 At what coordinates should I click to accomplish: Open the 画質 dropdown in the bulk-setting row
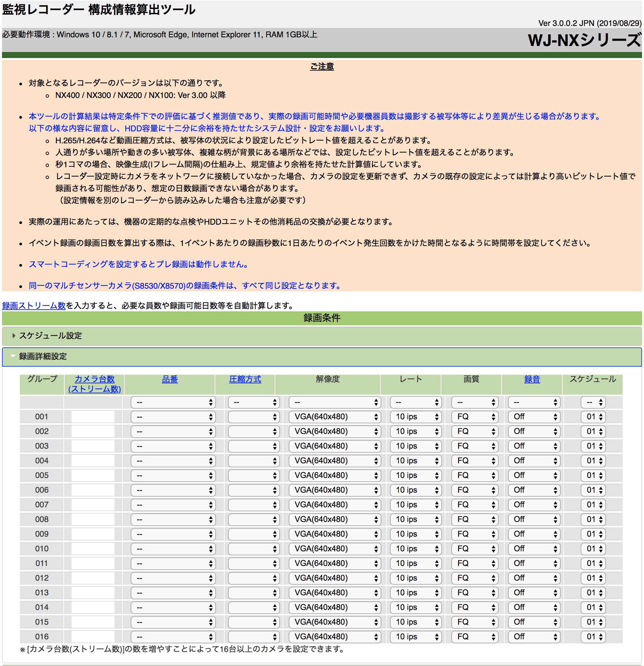pyautogui.click(x=474, y=402)
